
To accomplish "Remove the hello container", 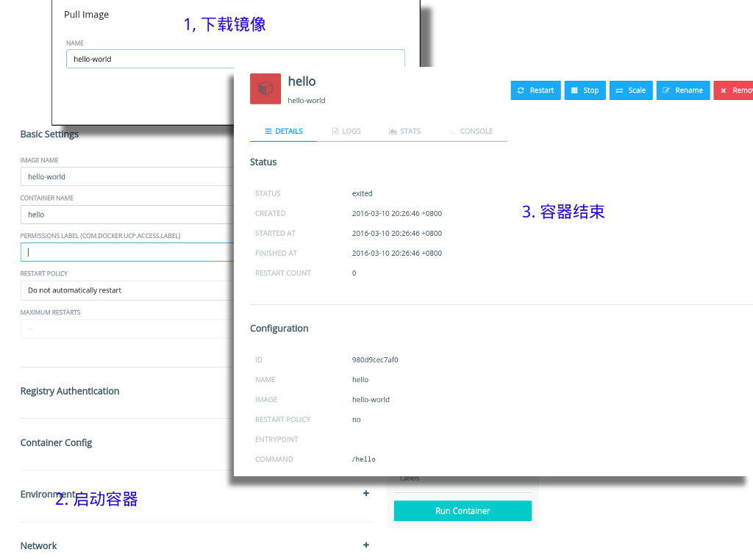I will tap(734, 90).
